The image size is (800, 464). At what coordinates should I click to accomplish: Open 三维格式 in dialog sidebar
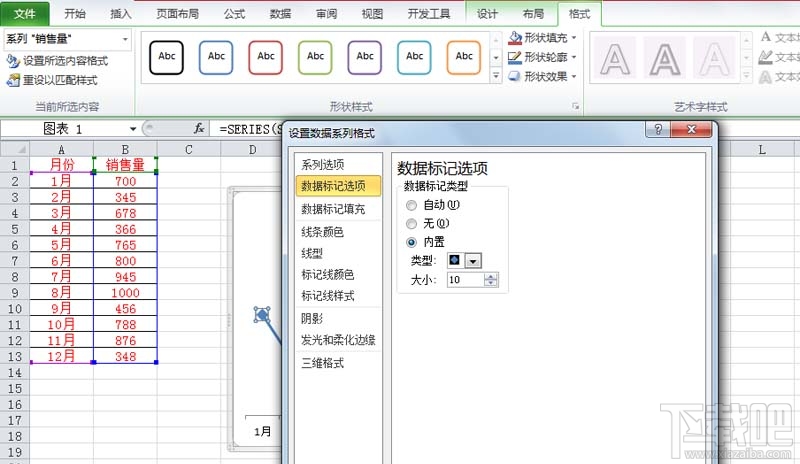point(322,363)
